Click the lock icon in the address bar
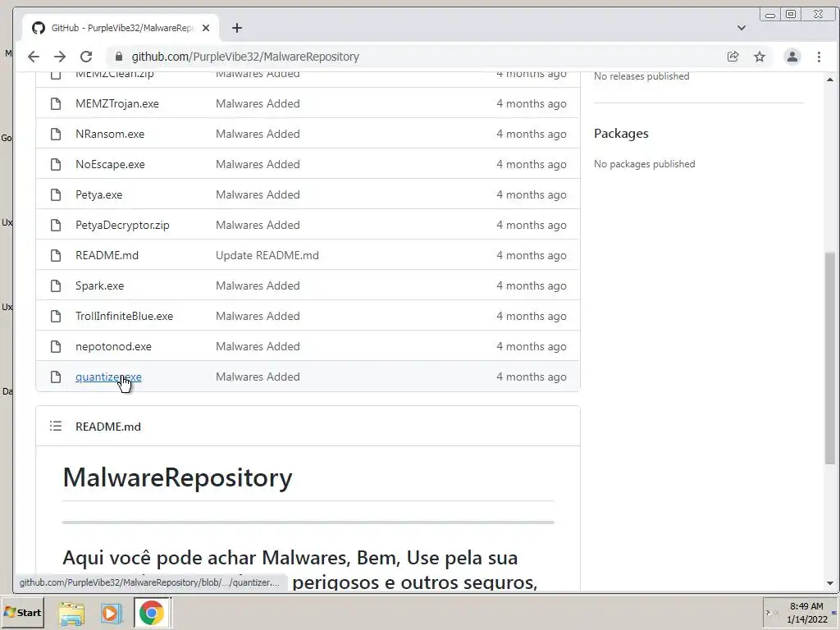 (x=119, y=57)
